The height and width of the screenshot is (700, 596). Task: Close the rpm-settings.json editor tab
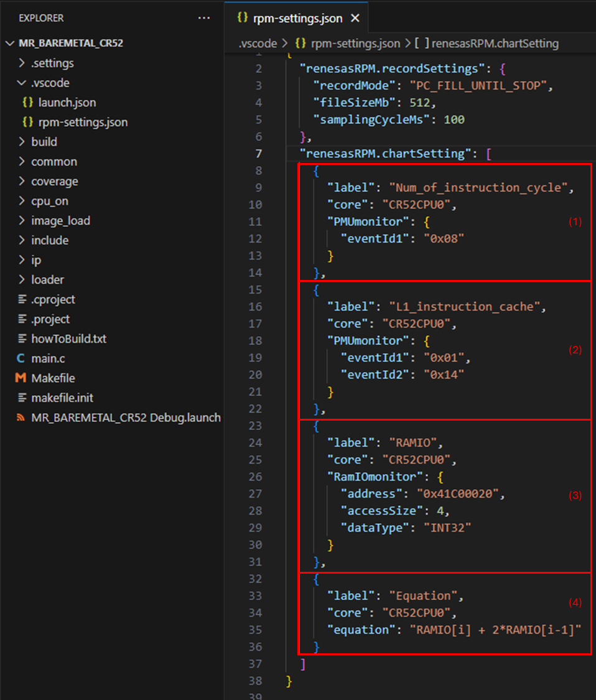tap(355, 19)
